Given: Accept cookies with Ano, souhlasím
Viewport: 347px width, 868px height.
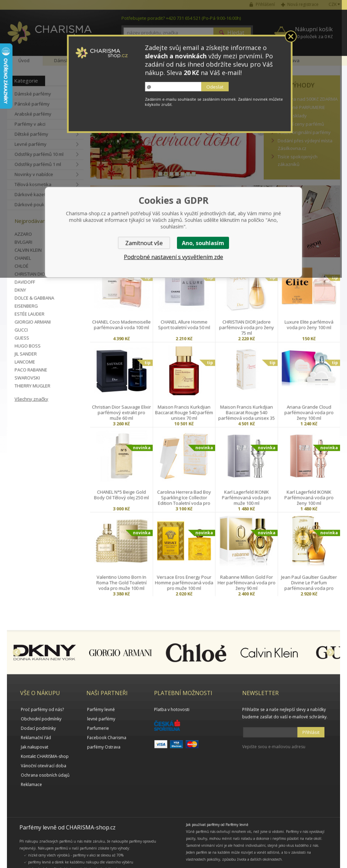Looking at the screenshot, I should pyautogui.click(x=203, y=243).
